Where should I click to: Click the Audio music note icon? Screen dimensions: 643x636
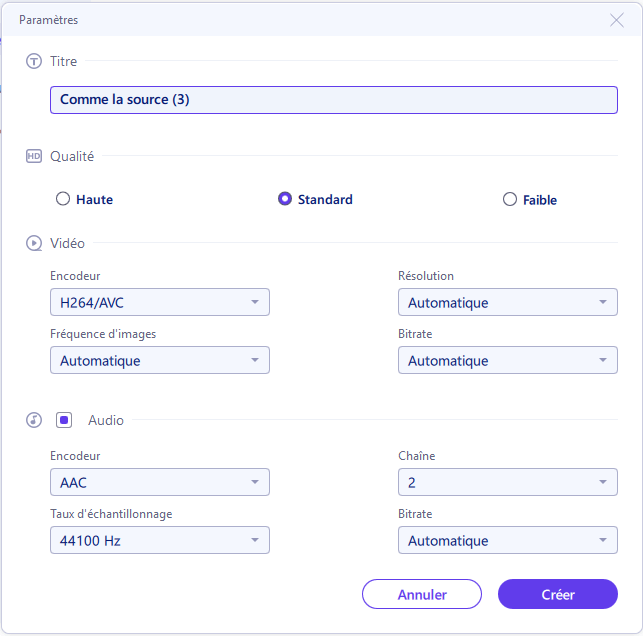(x=34, y=420)
